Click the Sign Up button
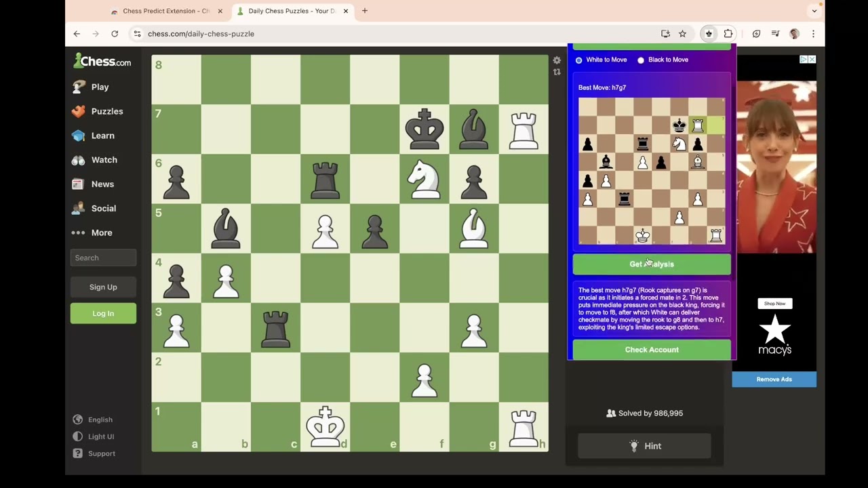Image resolution: width=868 pixels, height=488 pixels. pyautogui.click(x=103, y=287)
